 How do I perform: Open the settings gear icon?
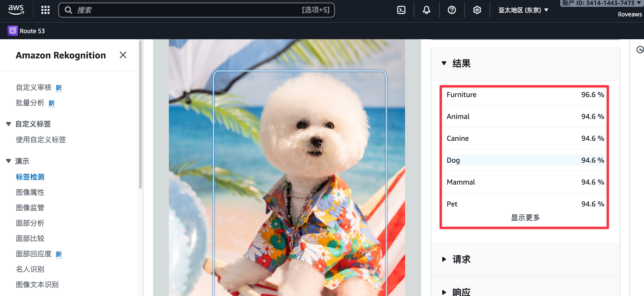tap(477, 10)
